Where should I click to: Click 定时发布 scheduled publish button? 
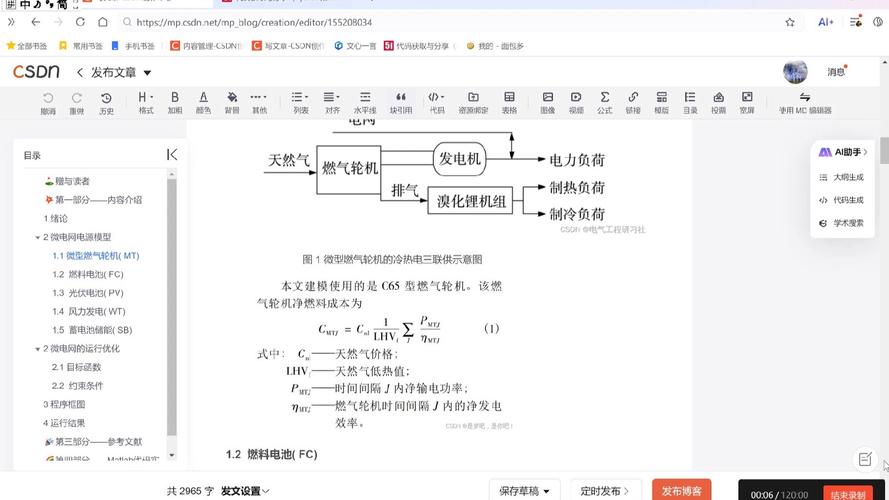coord(604,491)
